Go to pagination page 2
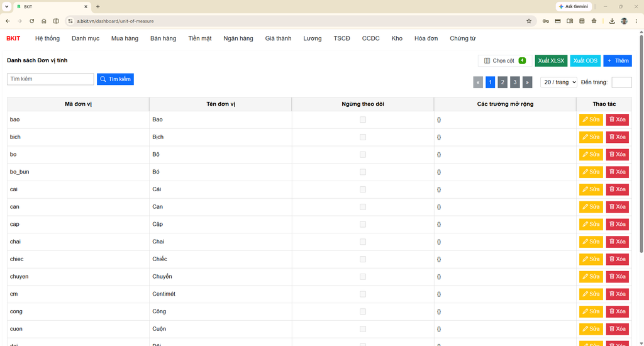The height and width of the screenshot is (346, 644). pos(502,82)
